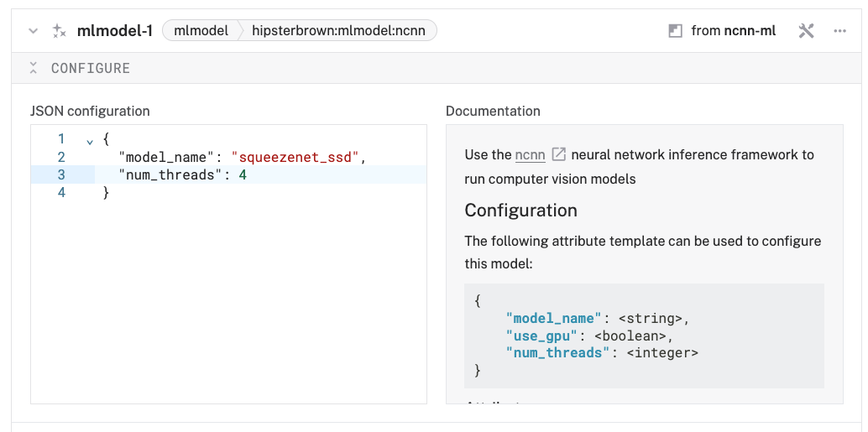Click the value 4 on line 3
This screenshot has height=432, width=868.
coord(243,174)
